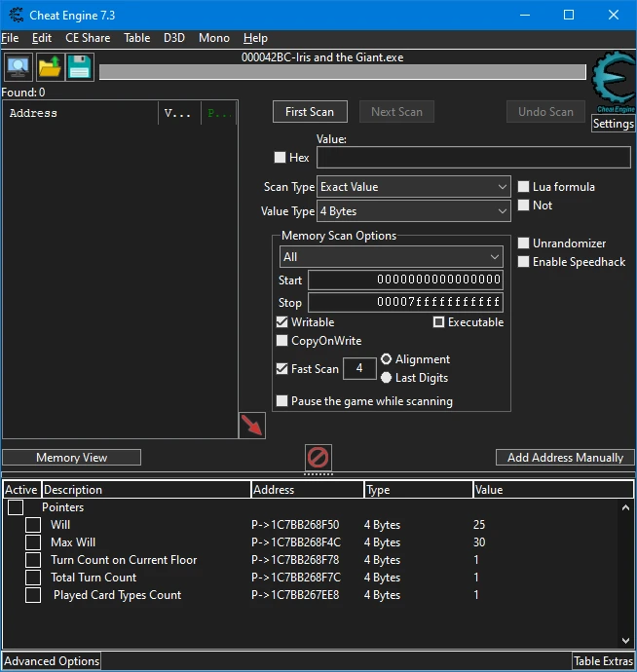Viewport: 637px width, 672px height.
Task: Click the Memory View button
Action: point(72,458)
